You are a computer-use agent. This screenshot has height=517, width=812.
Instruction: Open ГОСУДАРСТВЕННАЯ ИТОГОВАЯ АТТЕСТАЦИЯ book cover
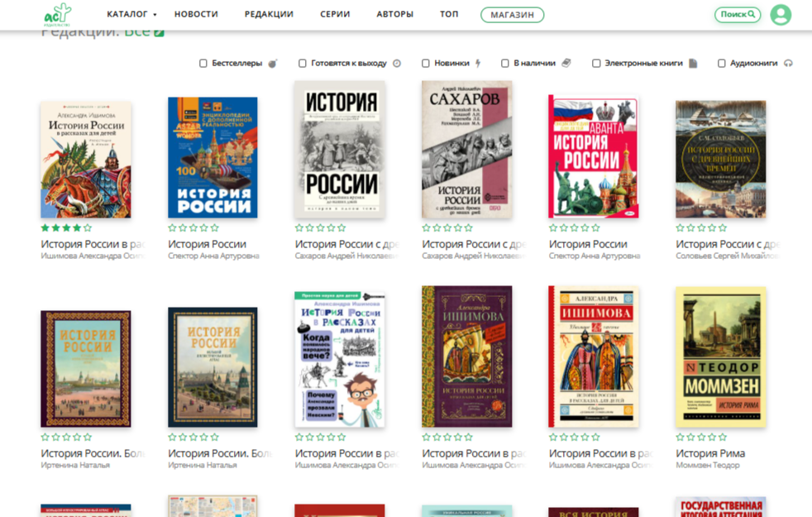tap(720, 506)
